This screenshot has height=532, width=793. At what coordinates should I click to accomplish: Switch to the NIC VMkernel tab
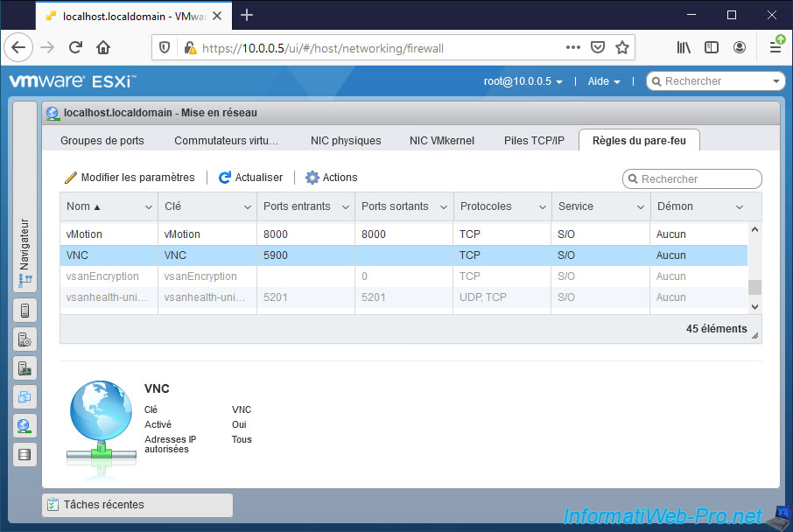[442, 140]
